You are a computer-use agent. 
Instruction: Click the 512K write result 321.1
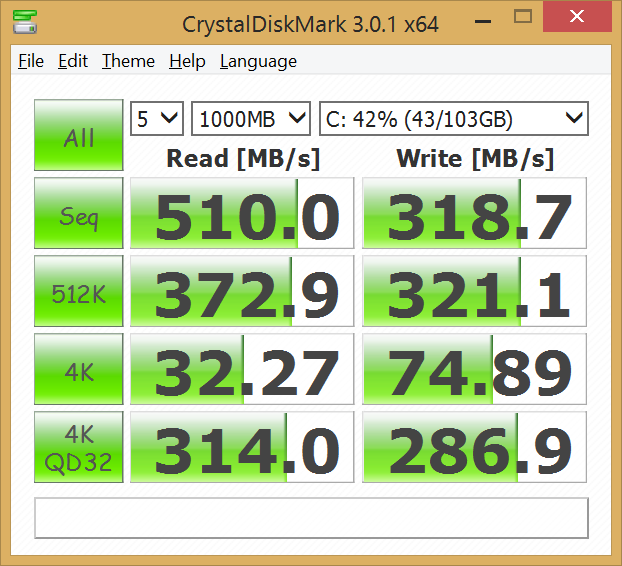coord(474,291)
